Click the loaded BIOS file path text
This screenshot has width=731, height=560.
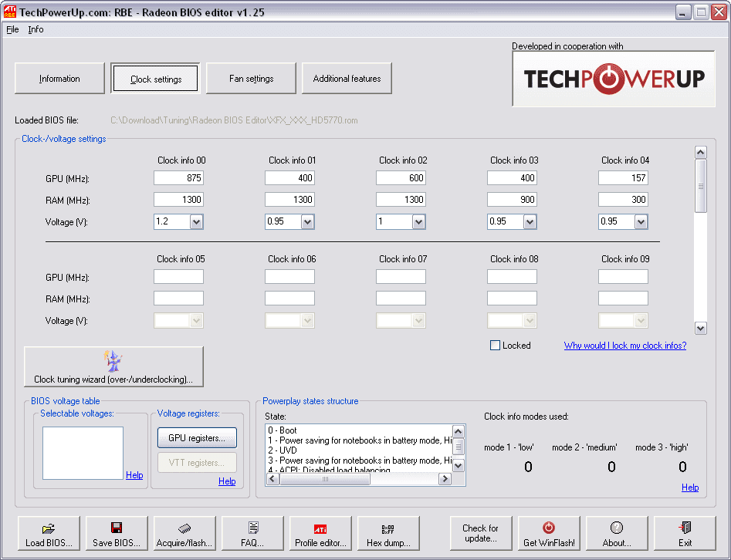click(234, 120)
